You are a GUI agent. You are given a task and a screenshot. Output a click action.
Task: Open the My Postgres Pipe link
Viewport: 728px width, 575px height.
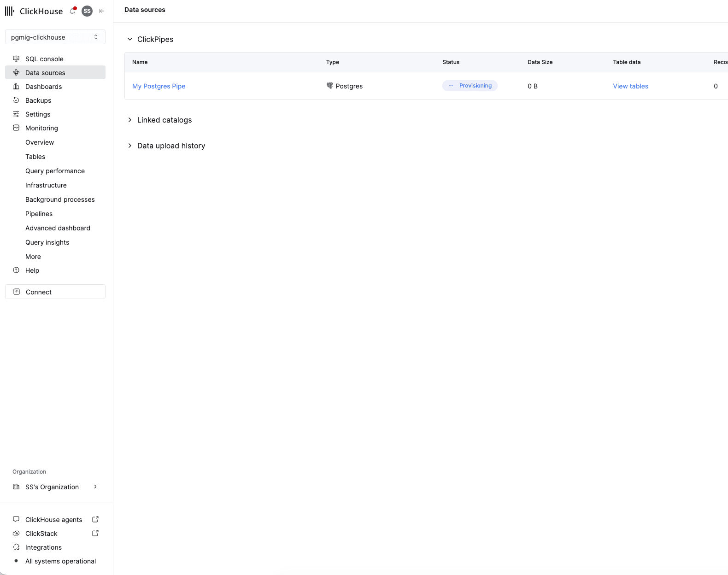click(159, 86)
